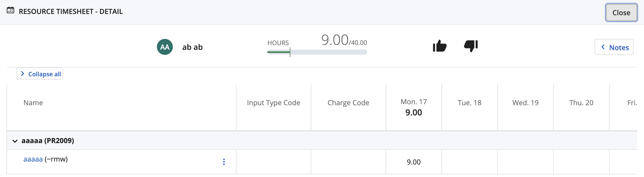Screen dimensions: 644x177
Task: Click the Input Type Code column header
Action: [273, 103]
